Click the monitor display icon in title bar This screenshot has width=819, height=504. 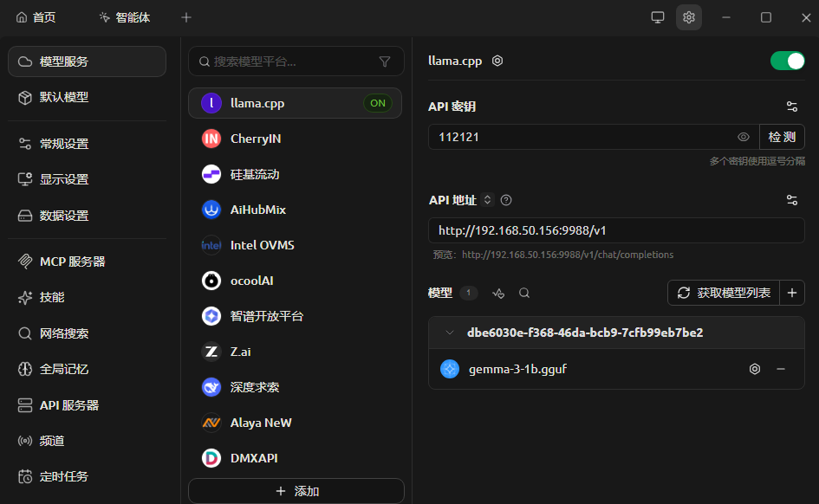658,17
